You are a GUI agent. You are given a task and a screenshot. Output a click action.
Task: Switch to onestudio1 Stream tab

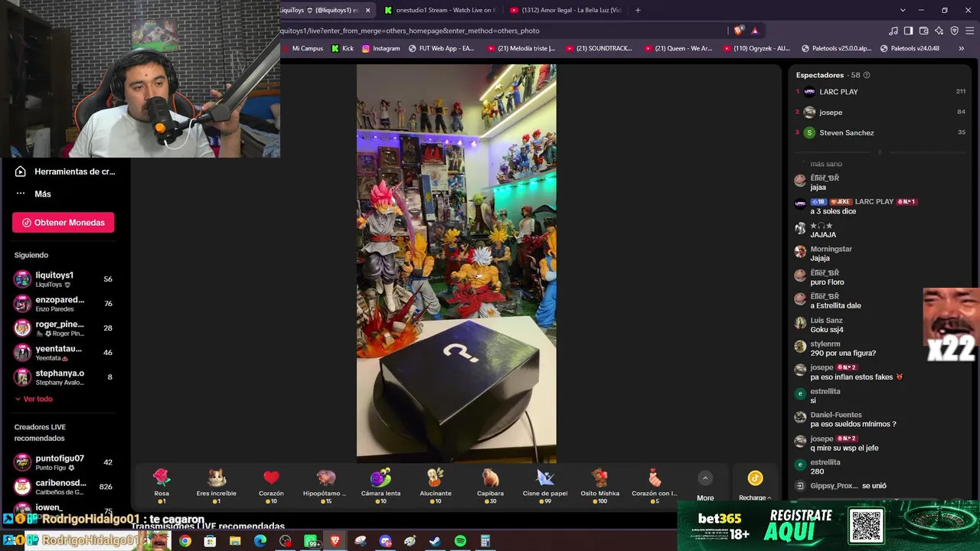coord(439,10)
